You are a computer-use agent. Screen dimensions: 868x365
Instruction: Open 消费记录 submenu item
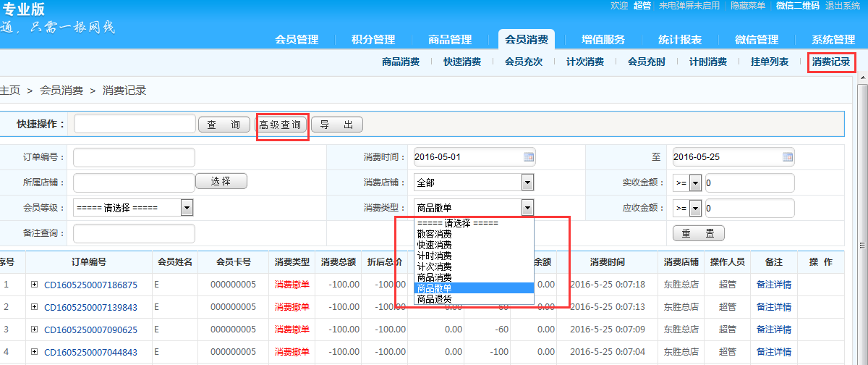tap(831, 62)
